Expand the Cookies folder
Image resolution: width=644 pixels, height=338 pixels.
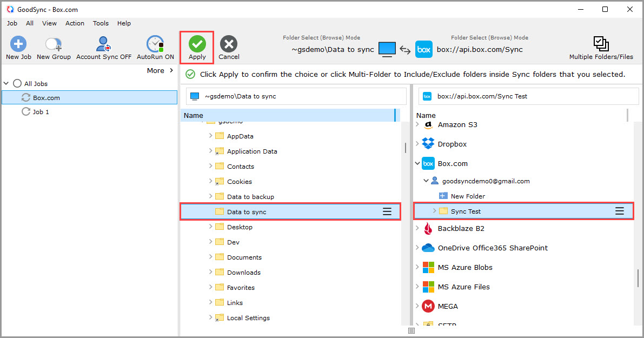click(x=211, y=181)
